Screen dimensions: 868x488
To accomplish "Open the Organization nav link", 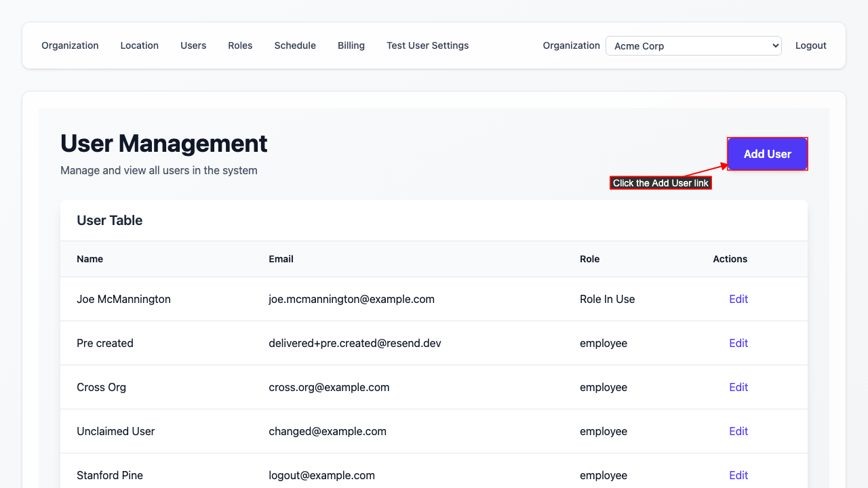I will pos(70,45).
